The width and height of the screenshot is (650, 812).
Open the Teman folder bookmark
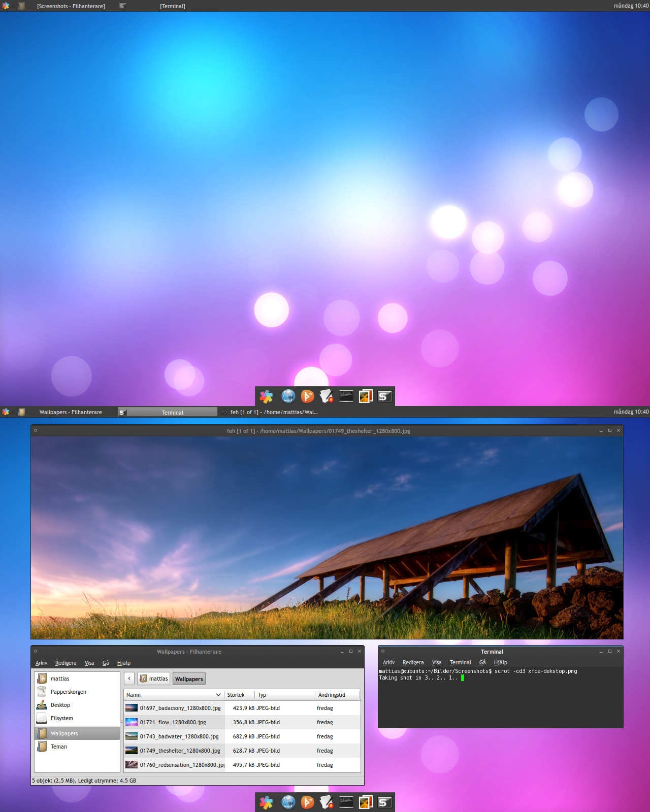coord(58,747)
